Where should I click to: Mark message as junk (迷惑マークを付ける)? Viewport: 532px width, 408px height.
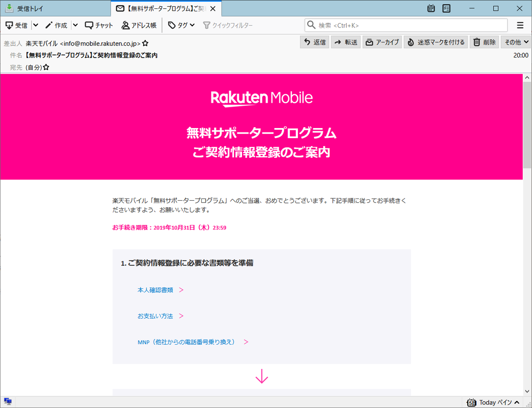pyautogui.click(x=436, y=42)
